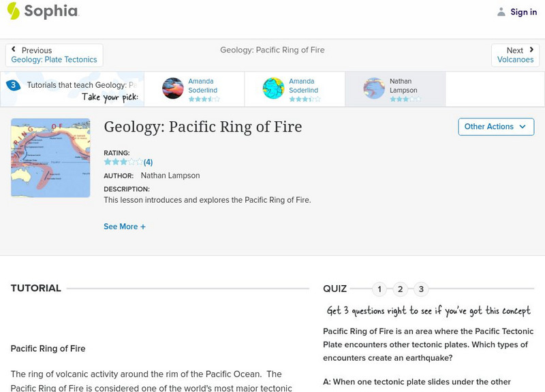Screen dimensions: 545x392
Task: Click the blue tutorials count badge showing 3
Action: pyautogui.click(x=13, y=85)
